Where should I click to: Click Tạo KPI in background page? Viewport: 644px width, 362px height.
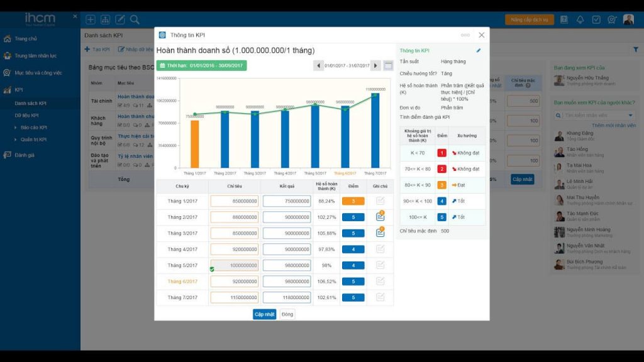click(97, 49)
